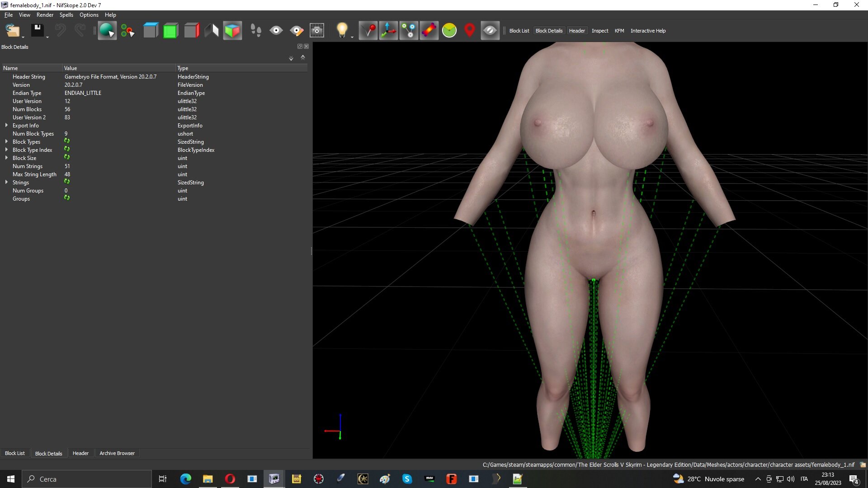Switch to the Block List bottom tab

coord(15,453)
